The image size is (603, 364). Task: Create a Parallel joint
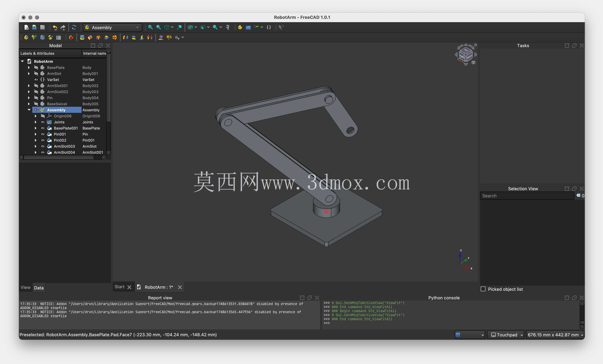[134, 37]
